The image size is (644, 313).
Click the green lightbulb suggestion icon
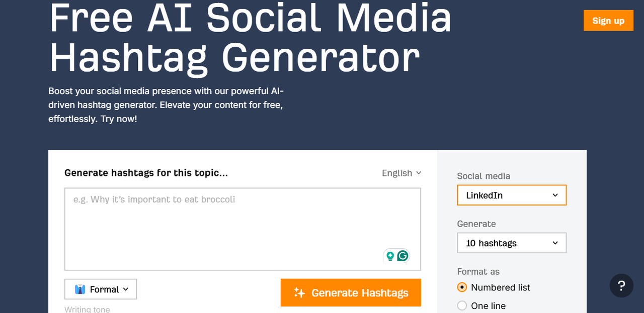point(390,256)
